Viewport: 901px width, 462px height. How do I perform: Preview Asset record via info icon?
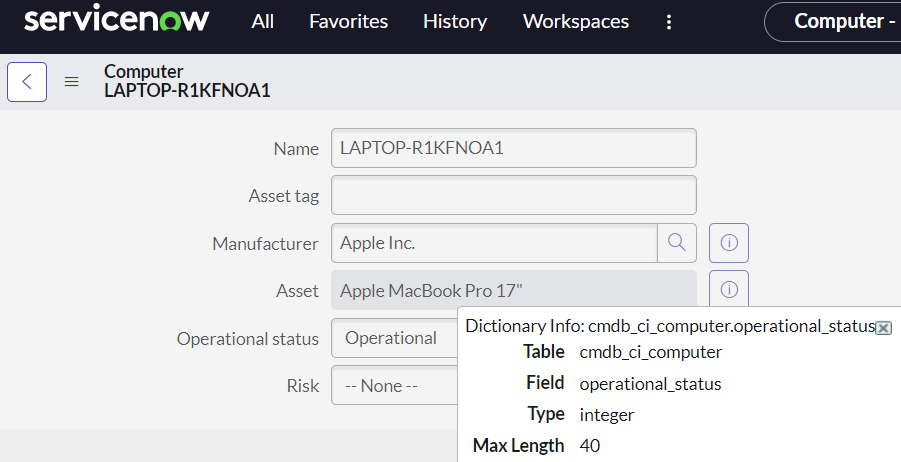(x=729, y=288)
